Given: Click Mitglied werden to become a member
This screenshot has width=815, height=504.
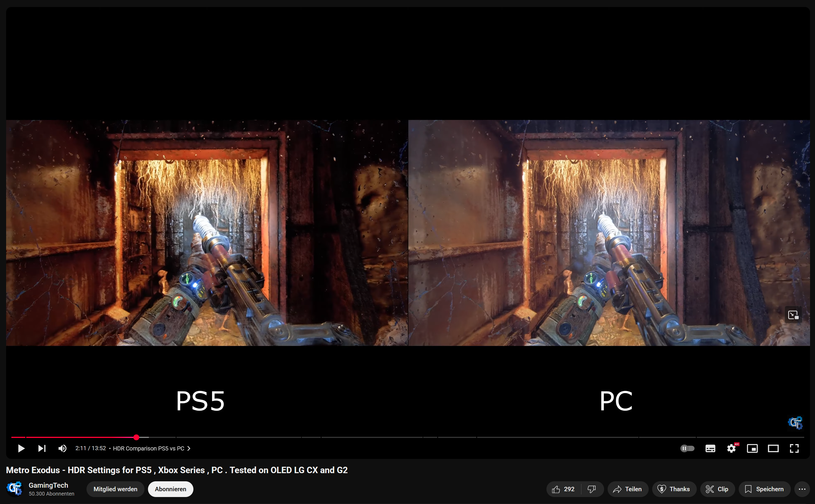Looking at the screenshot, I should coord(115,489).
